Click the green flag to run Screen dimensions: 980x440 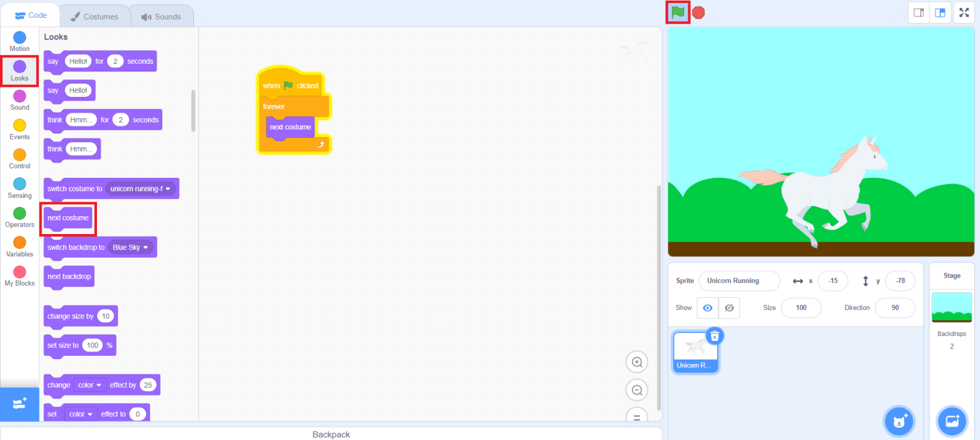[678, 12]
